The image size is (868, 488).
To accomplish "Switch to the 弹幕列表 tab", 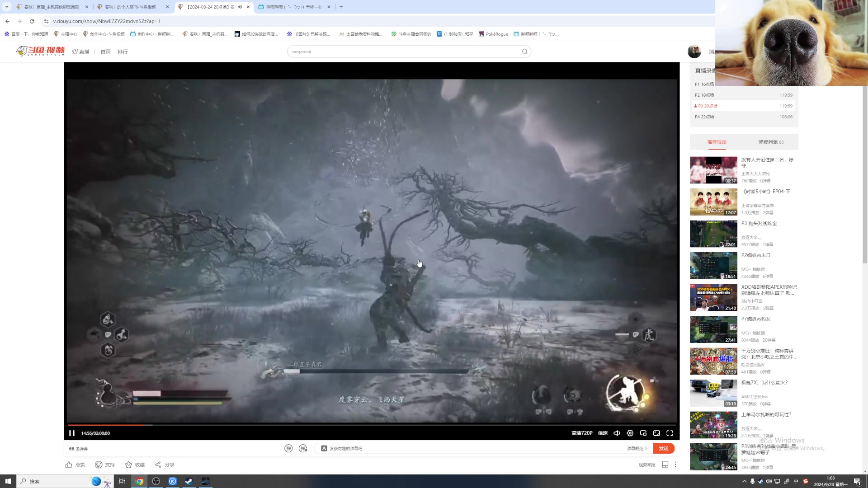I will [771, 142].
